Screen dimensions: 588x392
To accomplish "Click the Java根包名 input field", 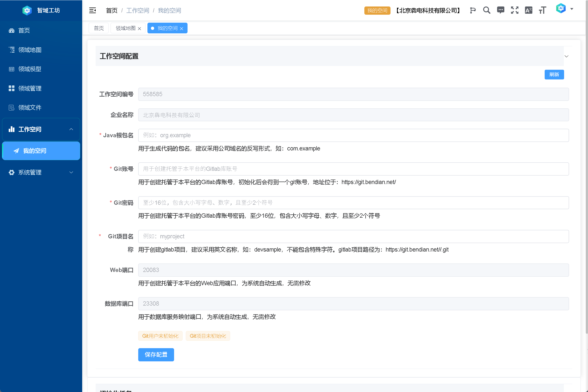I will click(353, 135).
